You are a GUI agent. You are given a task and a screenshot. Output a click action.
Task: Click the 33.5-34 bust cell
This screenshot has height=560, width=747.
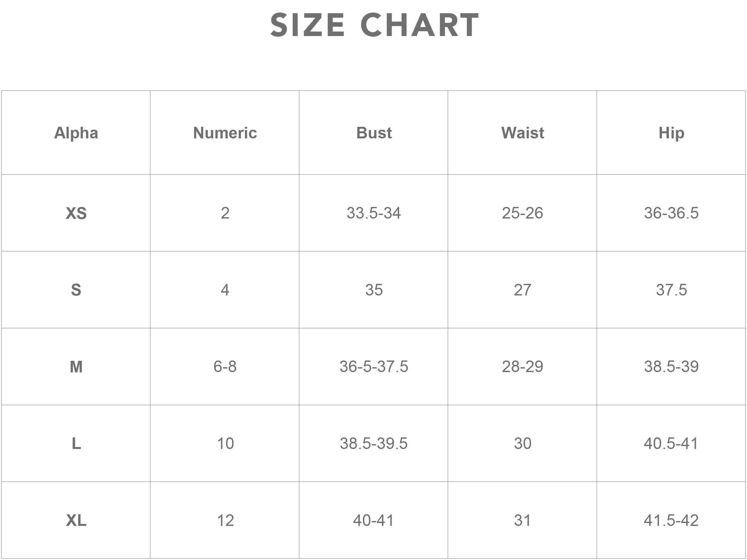click(x=373, y=213)
